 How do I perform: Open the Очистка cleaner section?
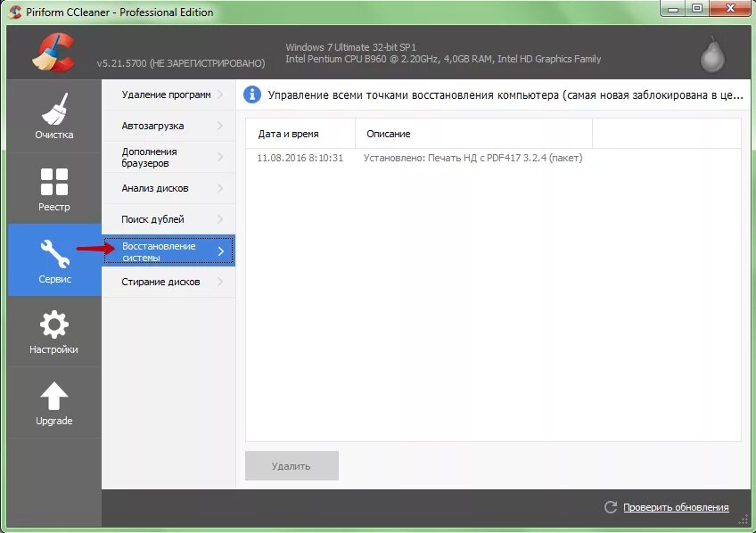point(54,116)
